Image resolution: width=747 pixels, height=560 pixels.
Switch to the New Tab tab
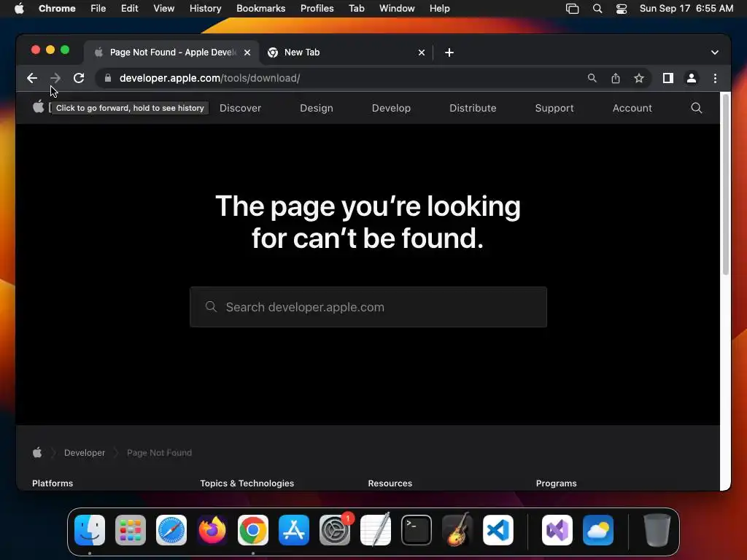pyautogui.click(x=347, y=52)
